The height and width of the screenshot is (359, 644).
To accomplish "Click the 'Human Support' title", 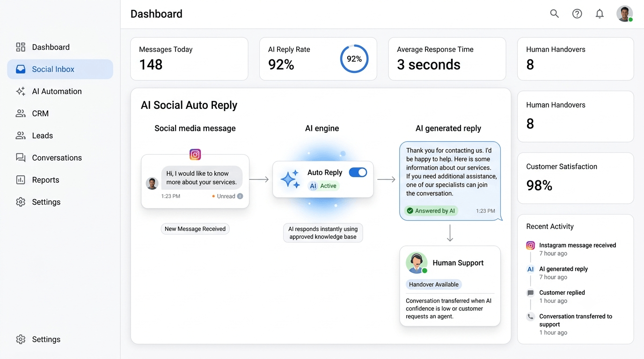I will pyautogui.click(x=458, y=263).
